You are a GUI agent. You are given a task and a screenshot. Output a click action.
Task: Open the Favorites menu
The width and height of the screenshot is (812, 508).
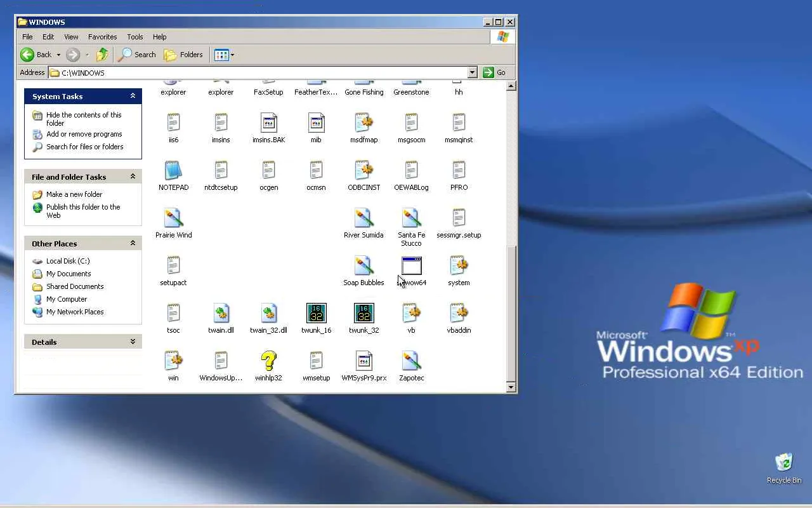tap(102, 37)
